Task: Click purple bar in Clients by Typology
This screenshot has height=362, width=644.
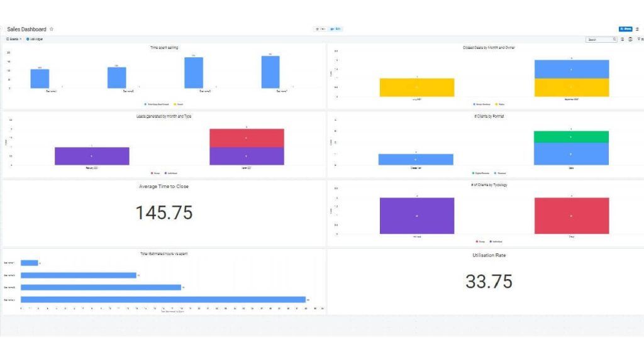Action: [x=417, y=216]
